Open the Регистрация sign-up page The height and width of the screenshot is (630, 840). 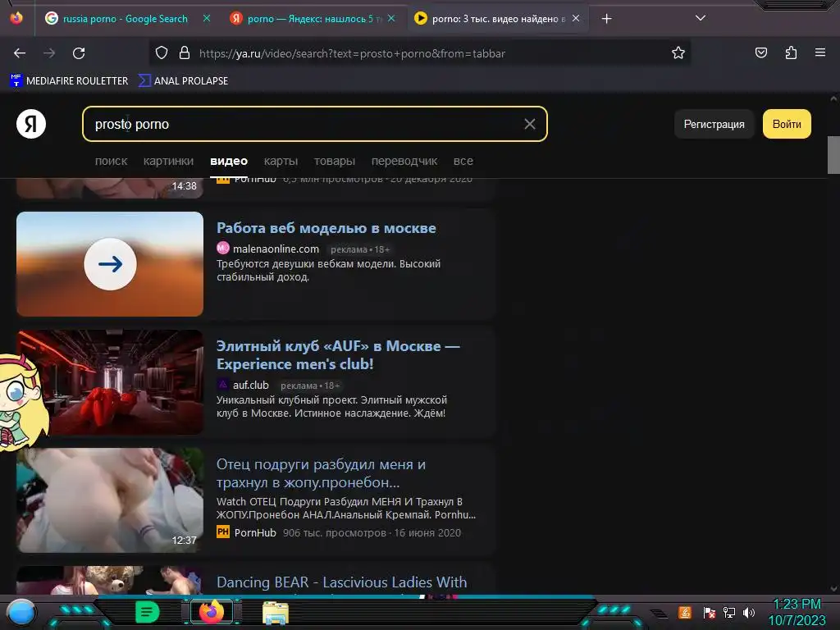click(714, 125)
